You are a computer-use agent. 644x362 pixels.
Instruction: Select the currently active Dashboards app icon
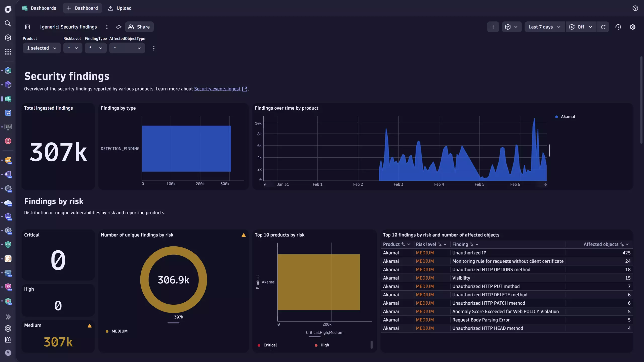coord(8,99)
